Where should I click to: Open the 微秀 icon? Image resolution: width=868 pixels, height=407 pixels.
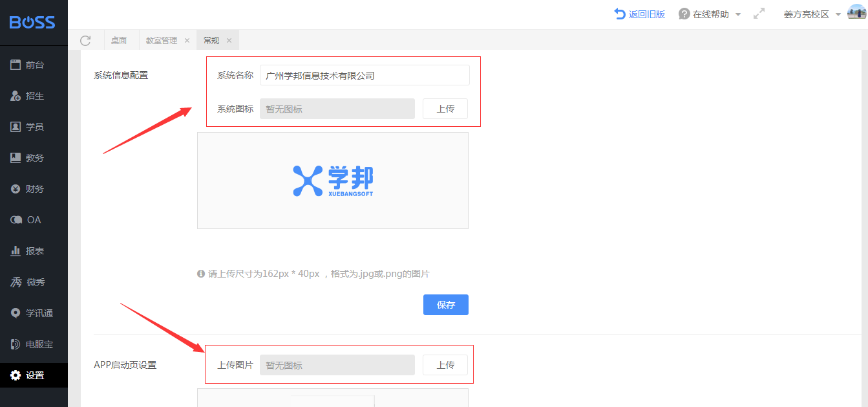(16, 282)
